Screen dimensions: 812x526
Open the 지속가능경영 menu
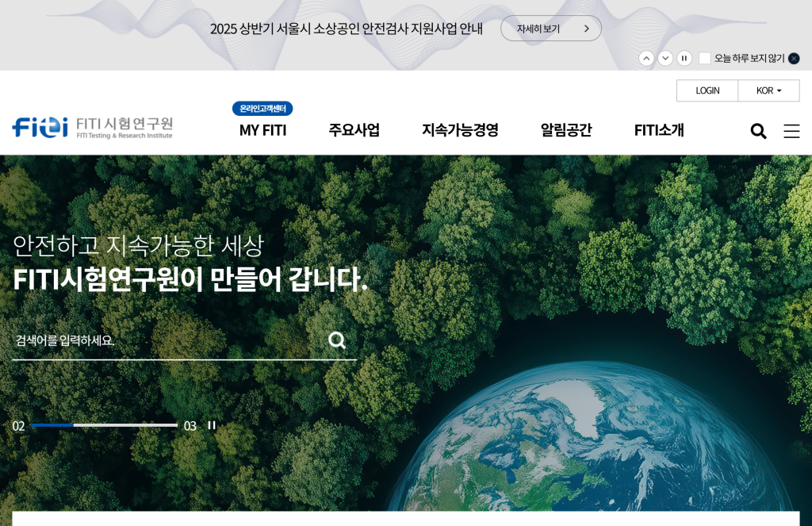coord(460,130)
